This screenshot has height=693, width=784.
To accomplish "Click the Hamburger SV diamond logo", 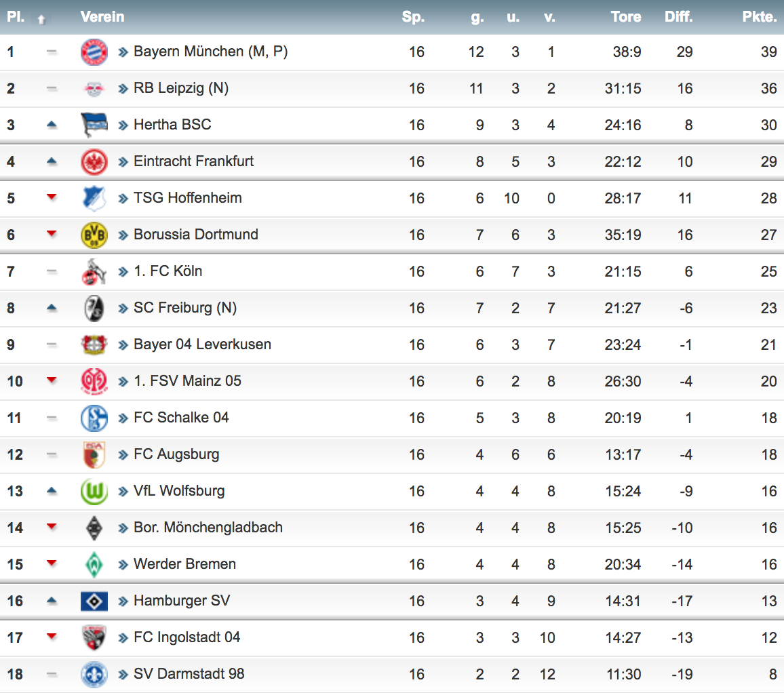I will coord(94,601).
